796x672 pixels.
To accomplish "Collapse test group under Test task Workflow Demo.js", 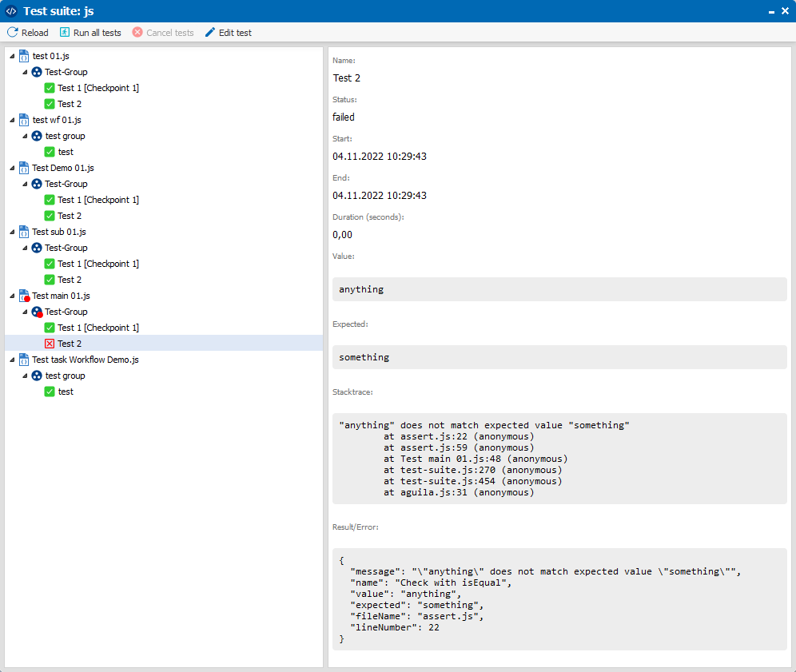I will 25,376.
